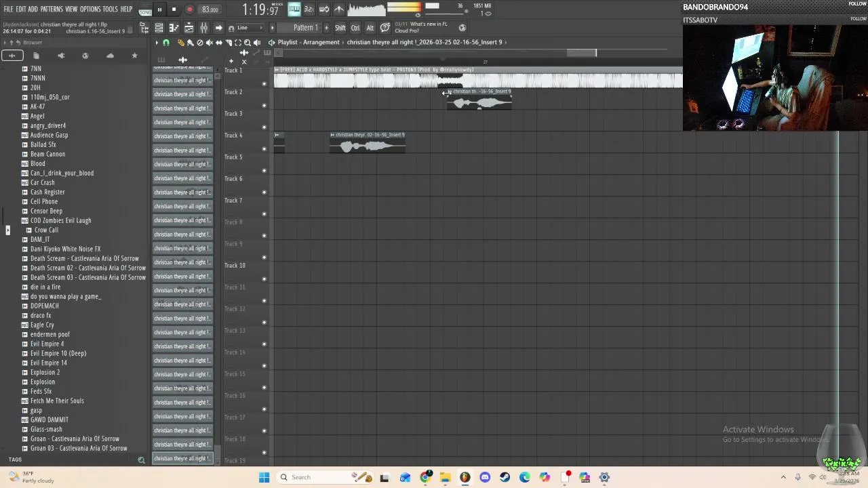The height and width of the screenshot is (488, 868).
Task: Open the EDIT menu
Action: (x=21, y=9)
